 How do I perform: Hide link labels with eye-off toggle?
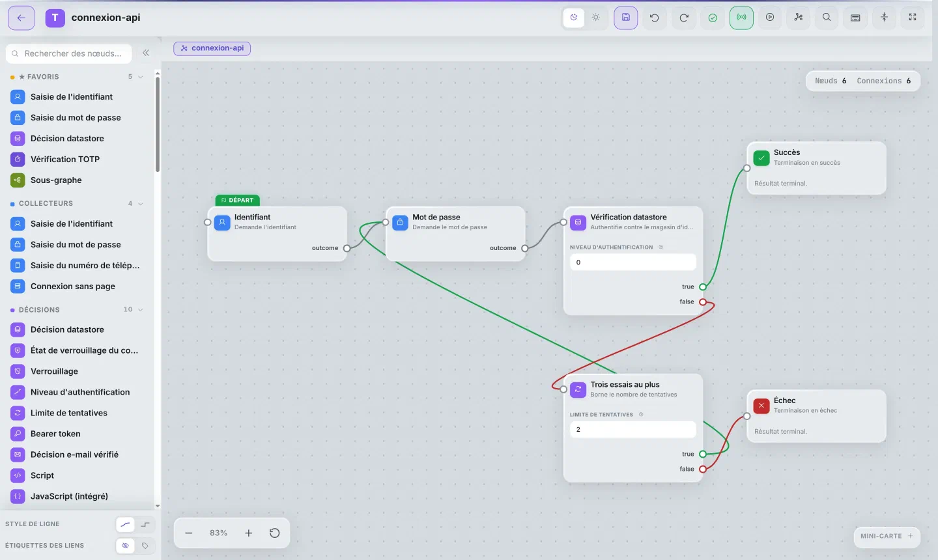pos(125,546)
